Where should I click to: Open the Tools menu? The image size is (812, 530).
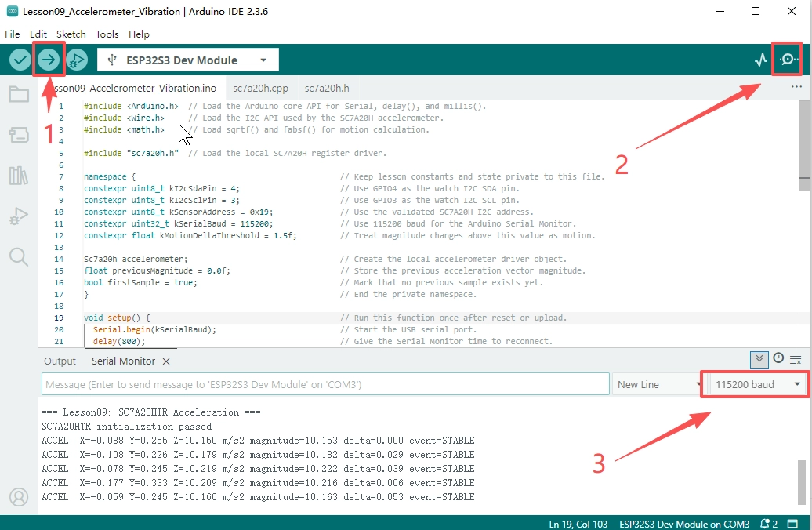107,34
